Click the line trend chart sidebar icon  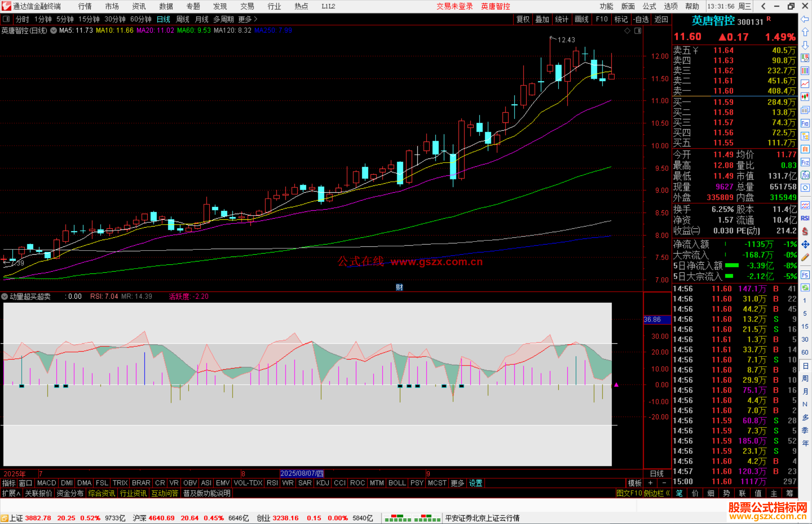(x=805, y=84)
